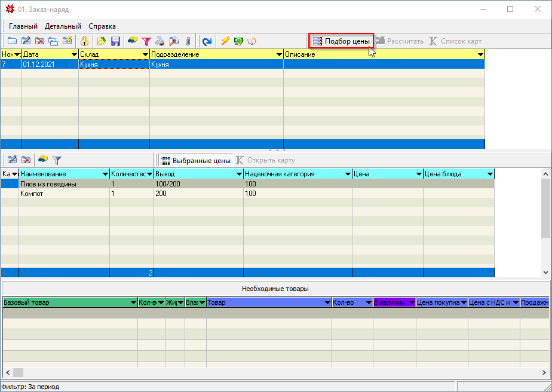Open the Главный menu
Screen dimensions: 552x392
click(x=23, y=26)
